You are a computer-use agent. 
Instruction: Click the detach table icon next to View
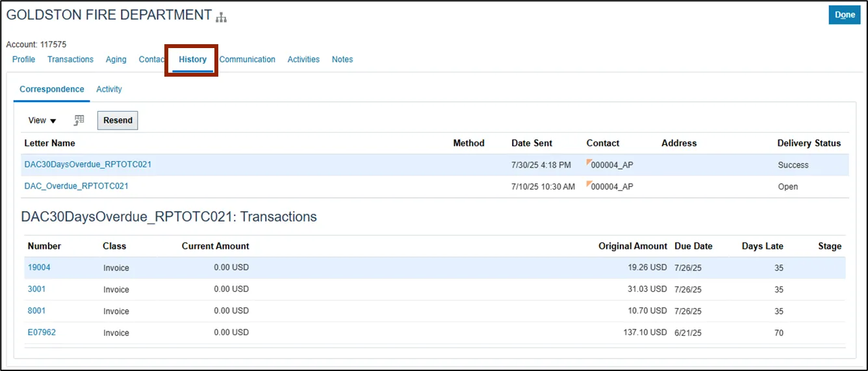(x=79, y=120)
